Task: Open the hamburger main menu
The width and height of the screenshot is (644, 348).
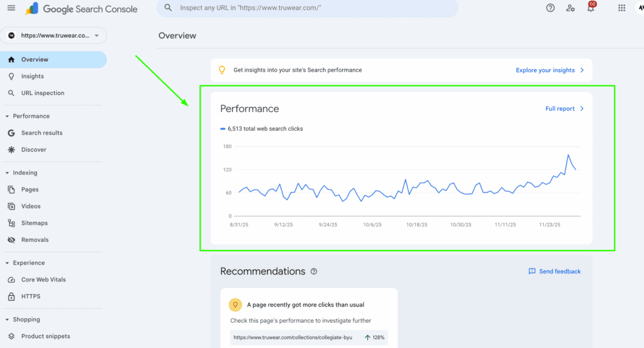Action: click(11, 8)
